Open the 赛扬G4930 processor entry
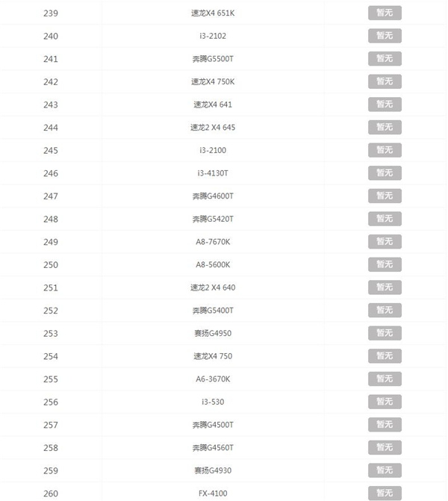Screen dimensions: 448x501 point(213,470)
